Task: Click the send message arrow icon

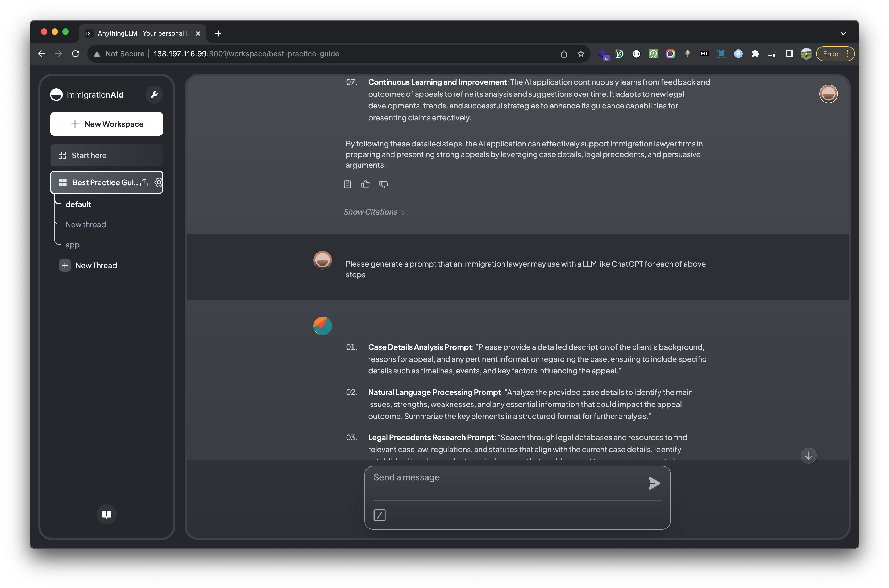Action: (x=654, y=483)
